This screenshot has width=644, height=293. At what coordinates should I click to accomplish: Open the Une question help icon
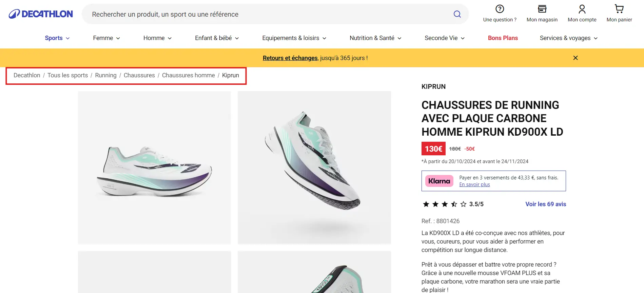[500, 9]
